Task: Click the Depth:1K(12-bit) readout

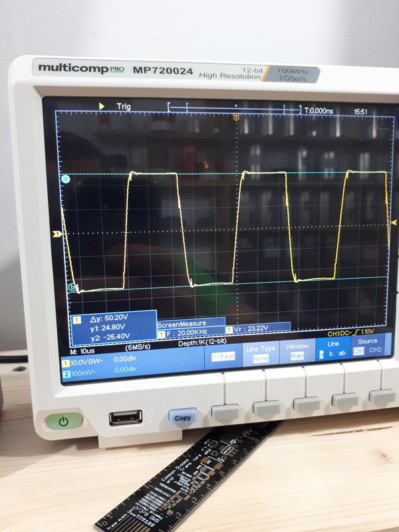Action: coord(203,342)
